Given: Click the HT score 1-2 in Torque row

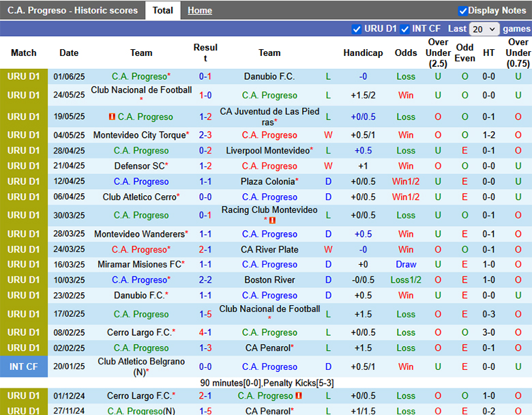Looking at the screenshot, I should (488, 135).
